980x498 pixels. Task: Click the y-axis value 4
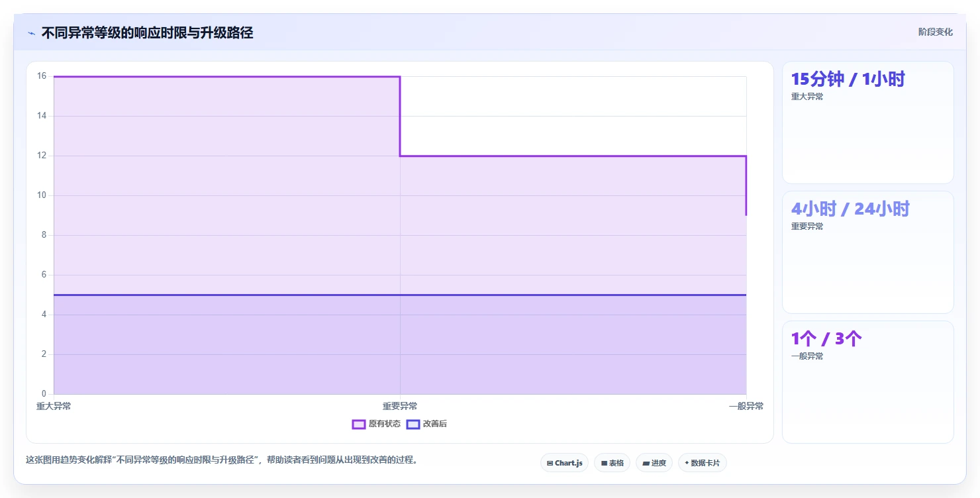44,315
